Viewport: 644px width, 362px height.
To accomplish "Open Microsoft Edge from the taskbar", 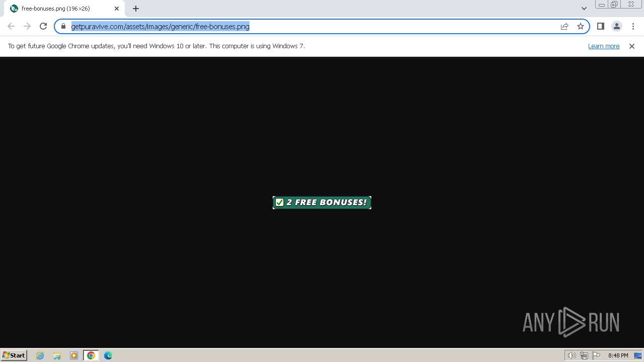I will (108, 355).
